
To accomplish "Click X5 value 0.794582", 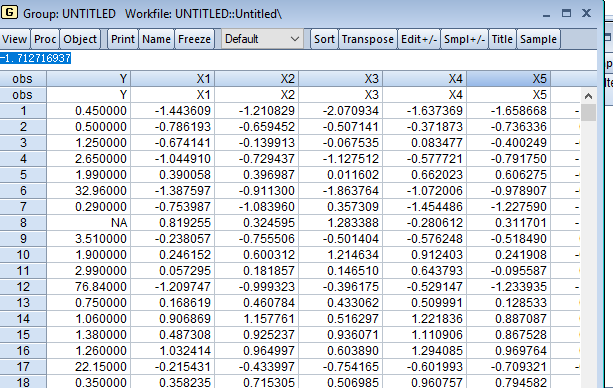I will [509, 382].
